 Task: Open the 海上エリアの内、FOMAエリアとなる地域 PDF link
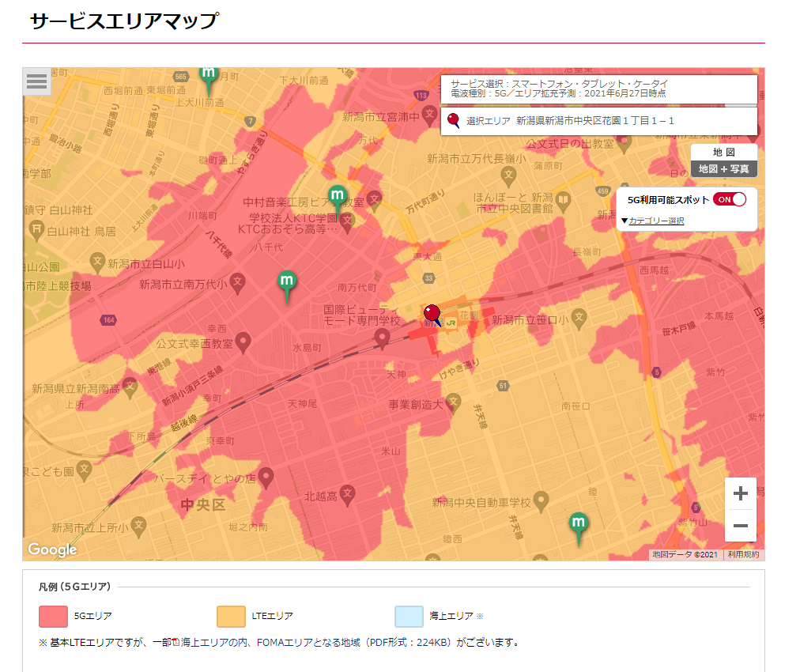(315, 643)
